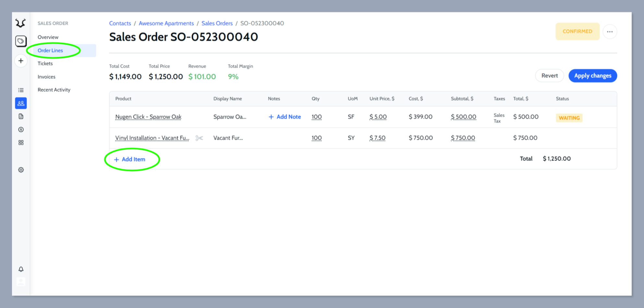
Task: Edit unit price $7.50
Action: 377,138
